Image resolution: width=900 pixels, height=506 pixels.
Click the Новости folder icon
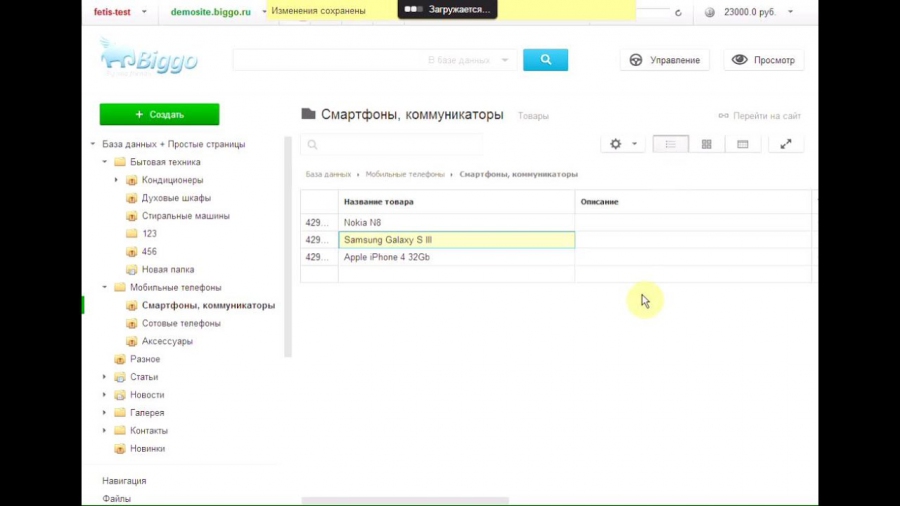point(119,395)
